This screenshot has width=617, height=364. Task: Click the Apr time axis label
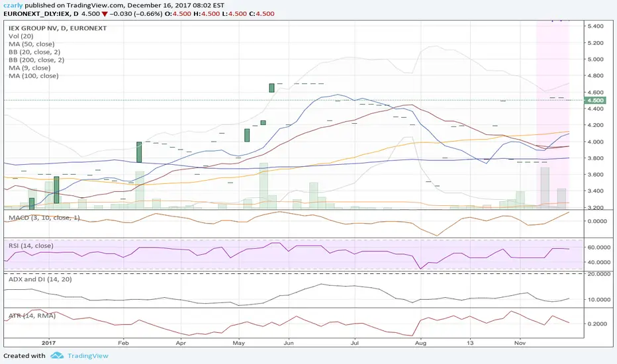pos(181,343)
